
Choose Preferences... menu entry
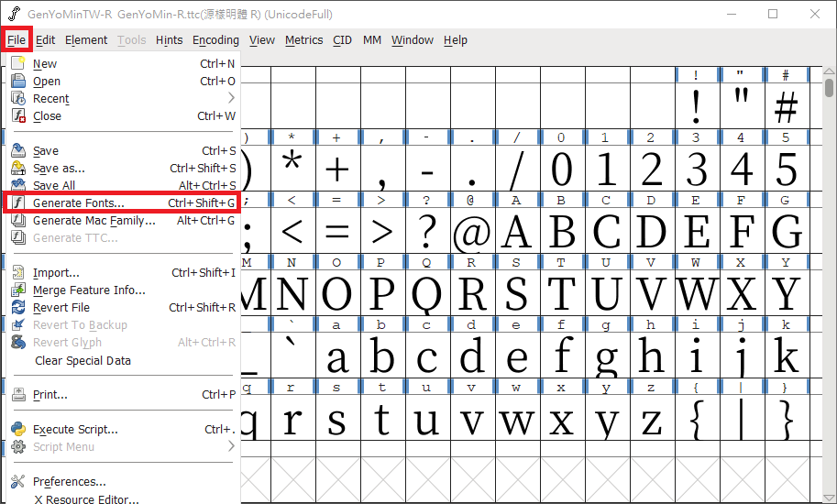(x=122, y=482)
